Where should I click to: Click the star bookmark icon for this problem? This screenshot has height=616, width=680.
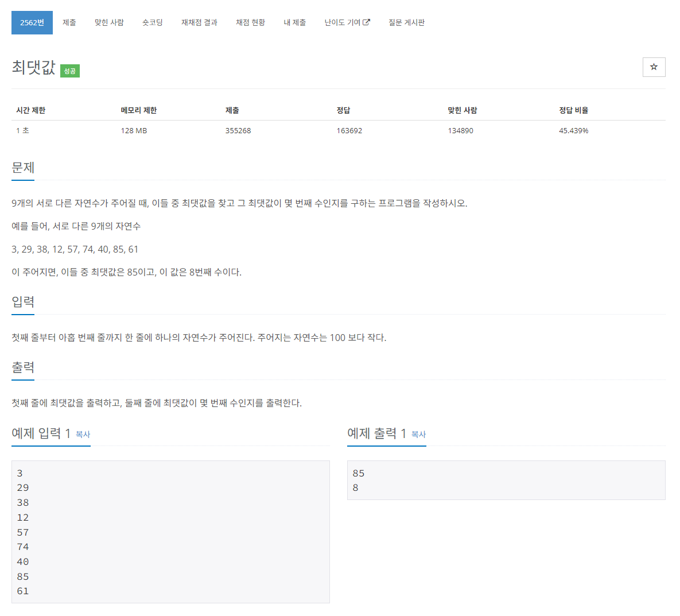[654, 67]
